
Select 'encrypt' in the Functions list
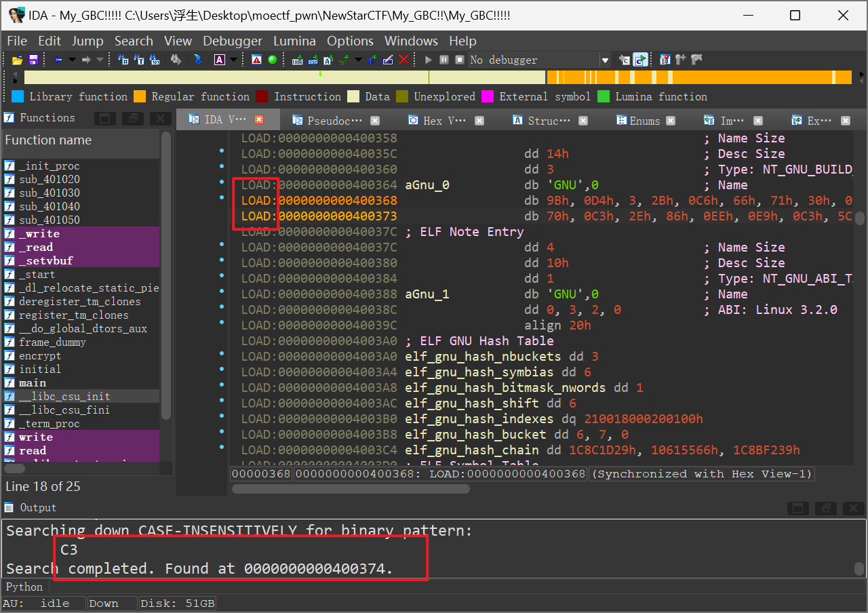[40, 355]
